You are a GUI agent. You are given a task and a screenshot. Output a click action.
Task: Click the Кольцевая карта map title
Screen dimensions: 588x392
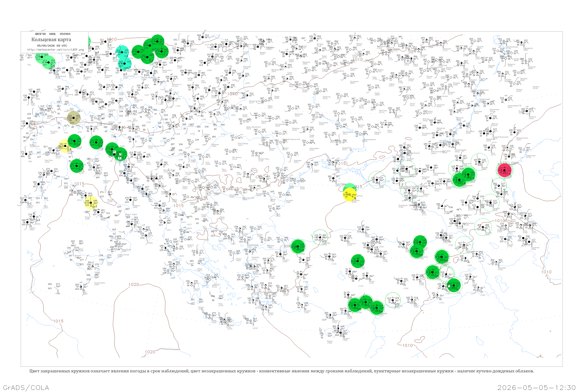point(51,40)
